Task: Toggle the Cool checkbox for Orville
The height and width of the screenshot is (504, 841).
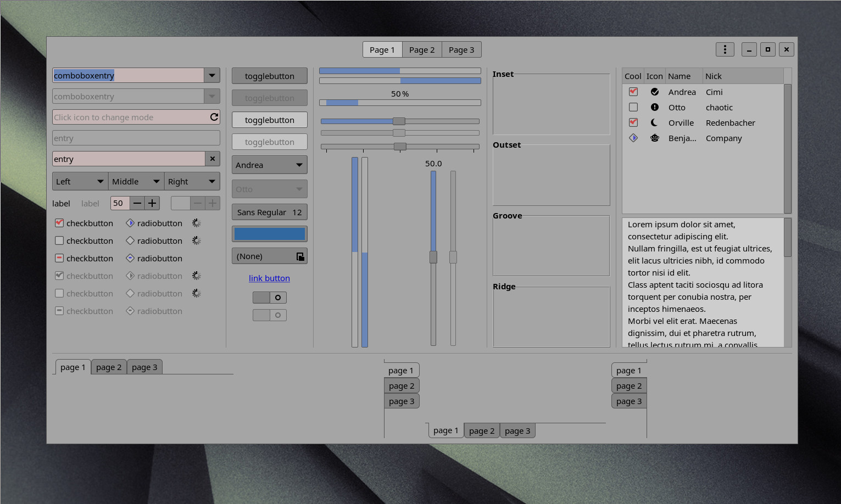Action: tap(633, 122)
